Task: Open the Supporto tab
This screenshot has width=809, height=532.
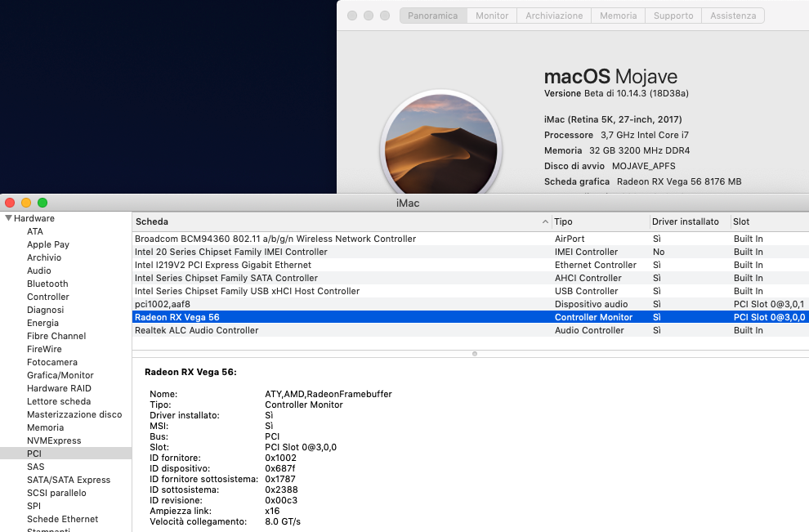Action: pyautogui.click(x=673, y=16)
